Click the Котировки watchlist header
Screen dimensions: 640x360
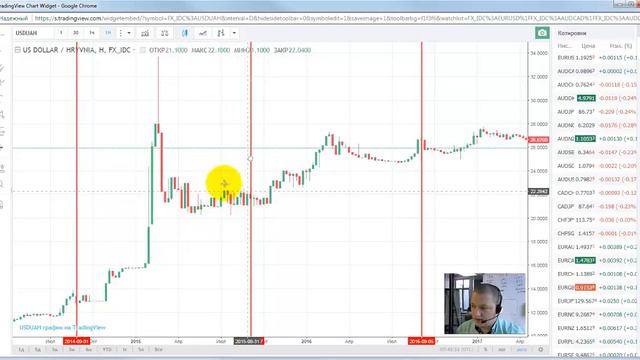click(572, 33)
